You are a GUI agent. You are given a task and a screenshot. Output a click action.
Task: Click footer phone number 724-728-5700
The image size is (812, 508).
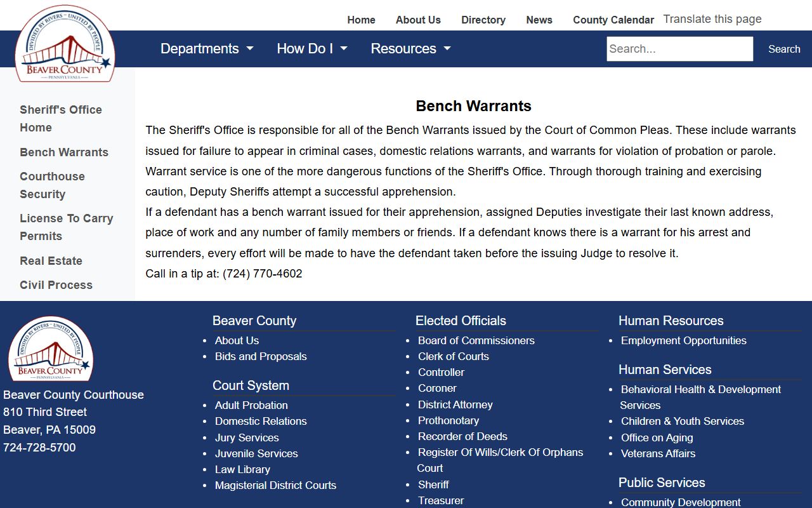[39, 448]
